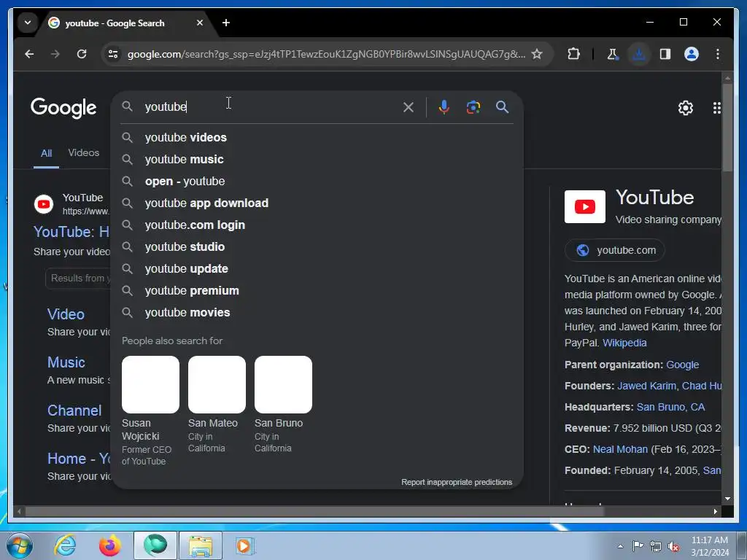Click in the Google search input field
This screenshot has height=560, width=747.
[269, 107]
